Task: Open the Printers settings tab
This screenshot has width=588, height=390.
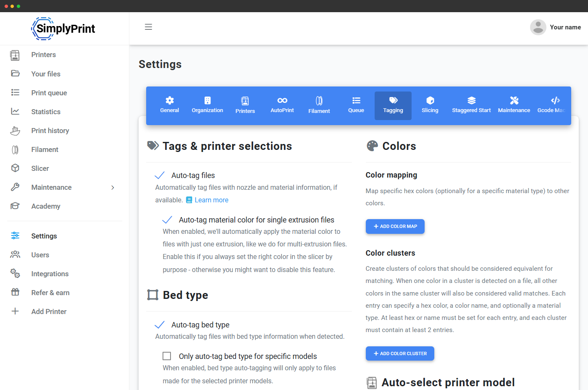Action: [x=245, y=105]
